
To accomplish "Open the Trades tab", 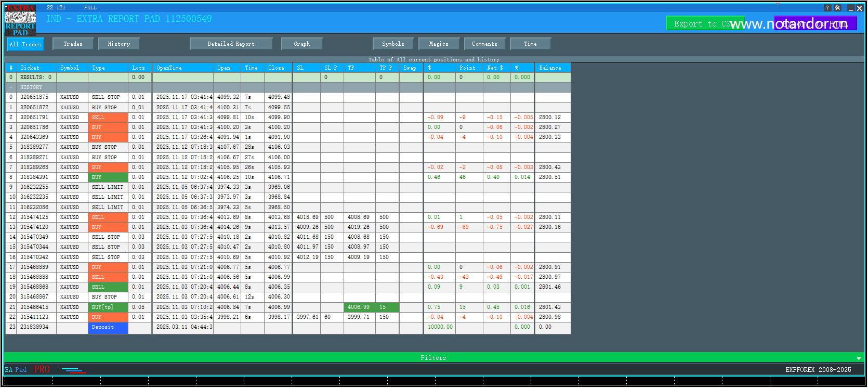I will pyautogui.click(x=73, y=44).
